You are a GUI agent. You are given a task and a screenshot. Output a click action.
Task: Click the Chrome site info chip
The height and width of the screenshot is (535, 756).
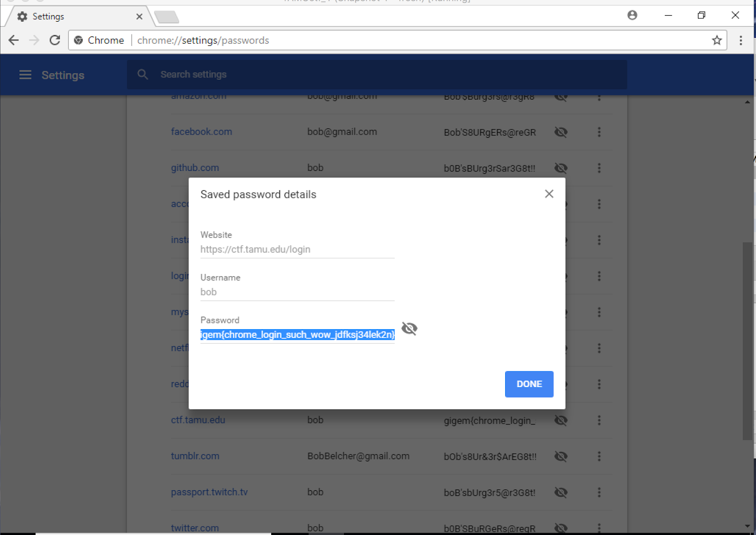100,40
